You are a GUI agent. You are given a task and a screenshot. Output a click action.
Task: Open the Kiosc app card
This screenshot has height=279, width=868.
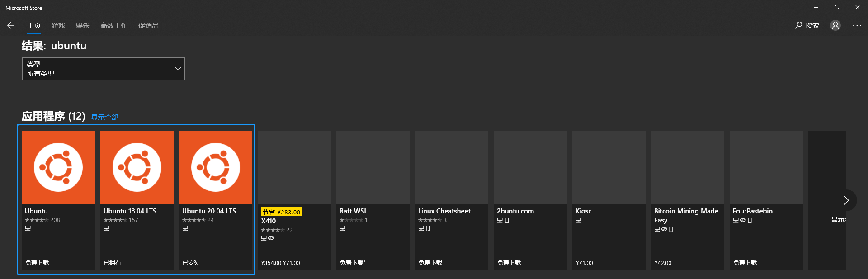click(609, 200)
